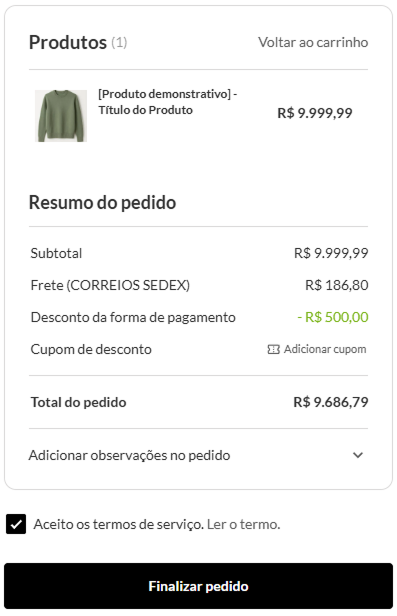This screenshot has height=616, width=397.
Task: Open the 'Ler o termo' link
Action: click(243, 524)
